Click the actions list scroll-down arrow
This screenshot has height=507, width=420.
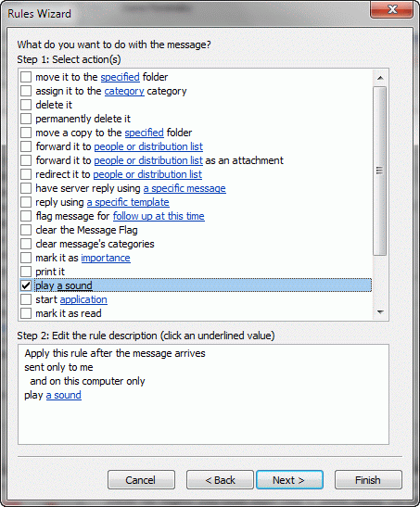(x=380, y=312)
